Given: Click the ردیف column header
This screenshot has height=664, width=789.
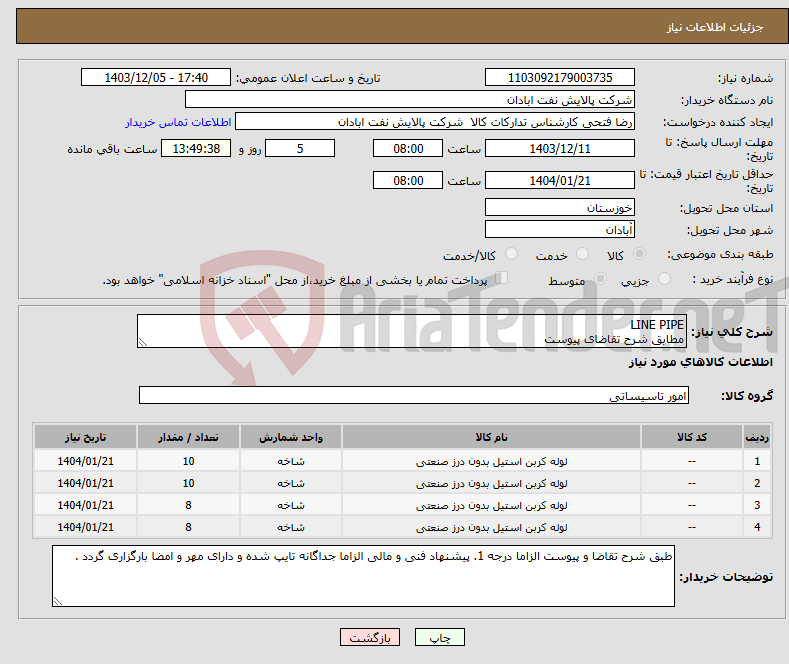Looking at the screenshot, I should [x=757, y=437].
